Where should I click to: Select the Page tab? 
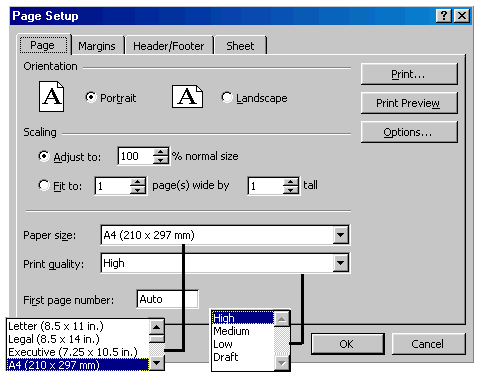(43, 45)
